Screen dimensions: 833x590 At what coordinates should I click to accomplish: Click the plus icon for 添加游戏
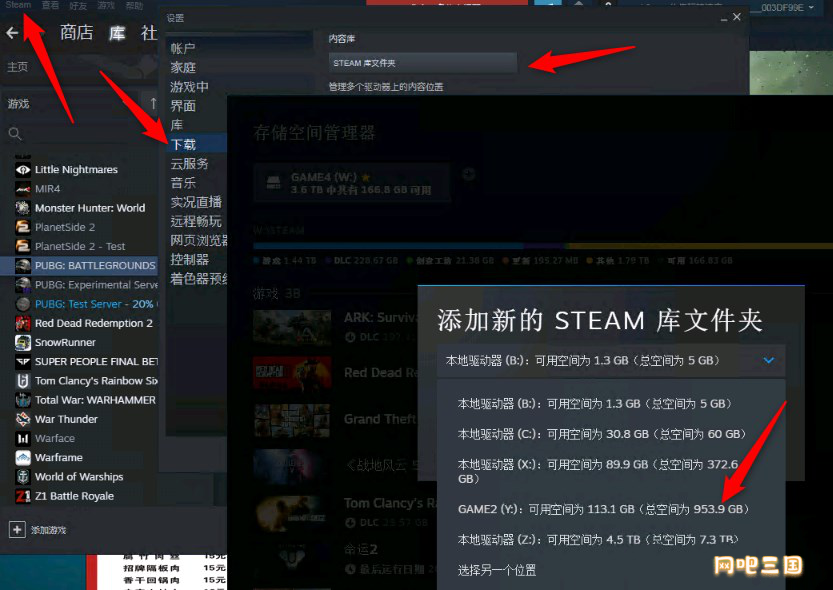click(17, 529)
